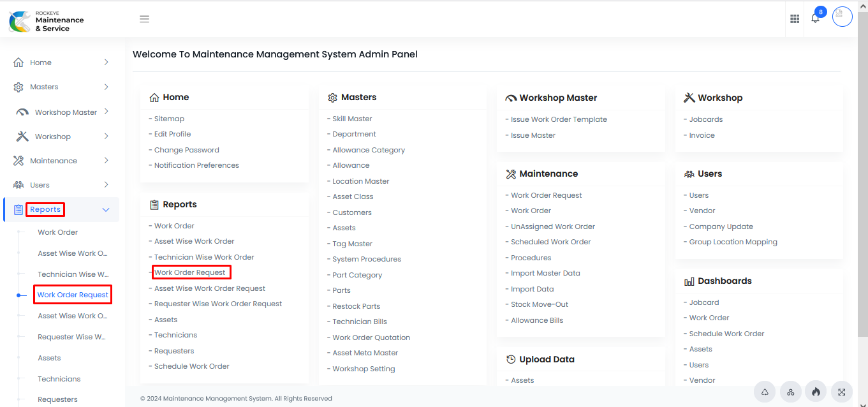
Task: Open the Company Update link
Action: coord(721,226)
